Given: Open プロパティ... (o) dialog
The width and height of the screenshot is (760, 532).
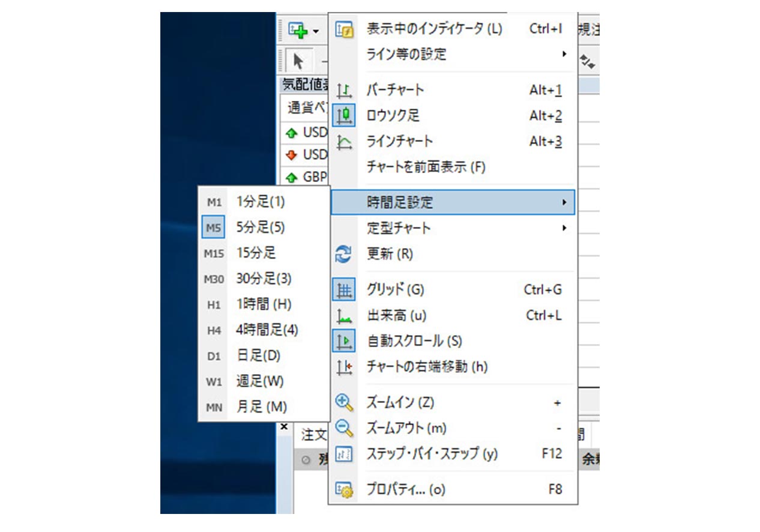Looking at the screenshot, I should point(453,489).
